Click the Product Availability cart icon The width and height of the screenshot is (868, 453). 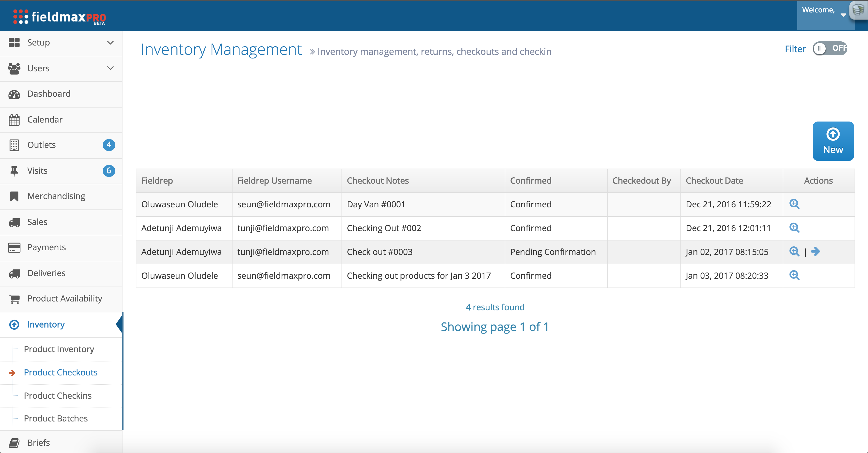click(x=14, y=299)
